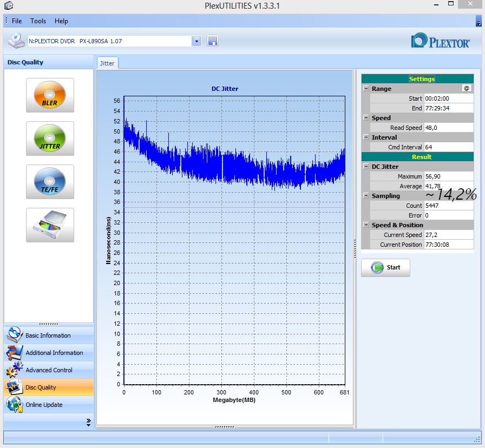Collapse the Interval settings group

point(366,137)
